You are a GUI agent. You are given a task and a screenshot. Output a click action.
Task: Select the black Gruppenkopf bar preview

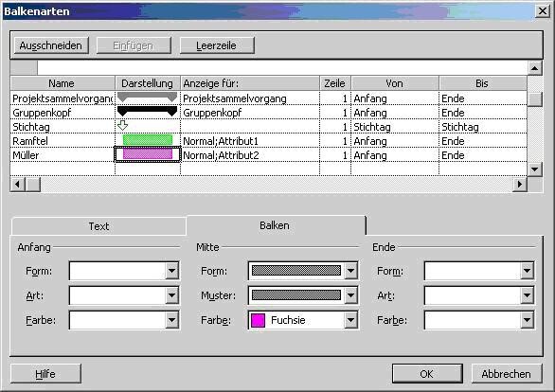point(147,111)
